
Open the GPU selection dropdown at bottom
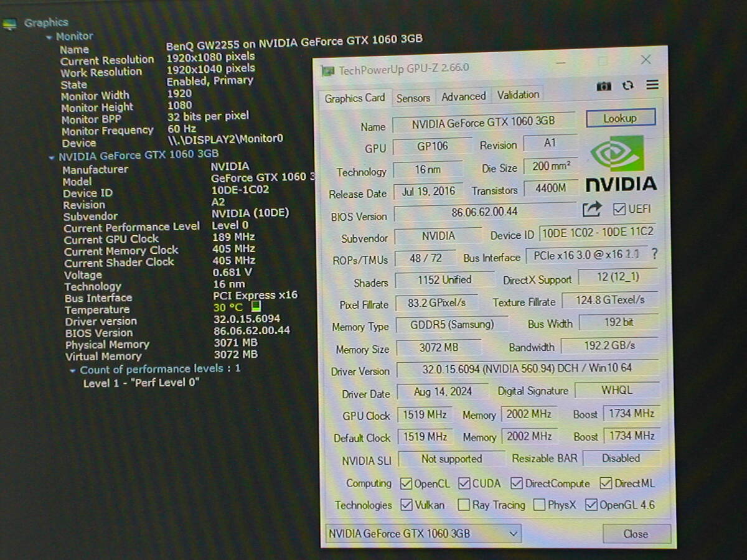[x=423, y=533]
